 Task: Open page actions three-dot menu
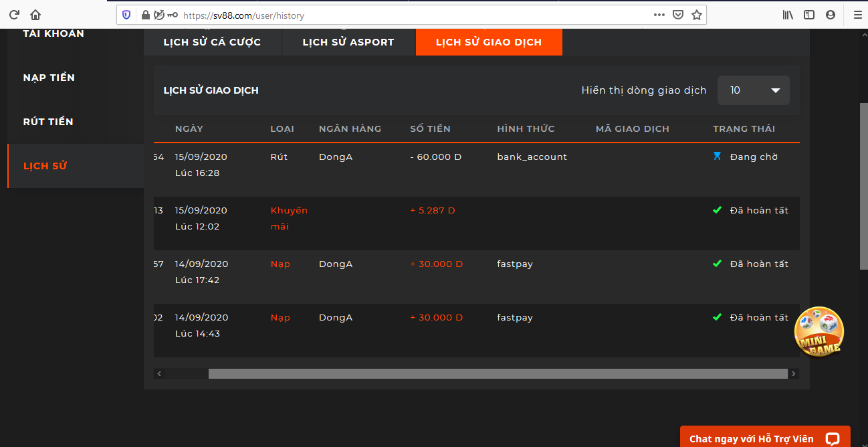coord(659,15)
